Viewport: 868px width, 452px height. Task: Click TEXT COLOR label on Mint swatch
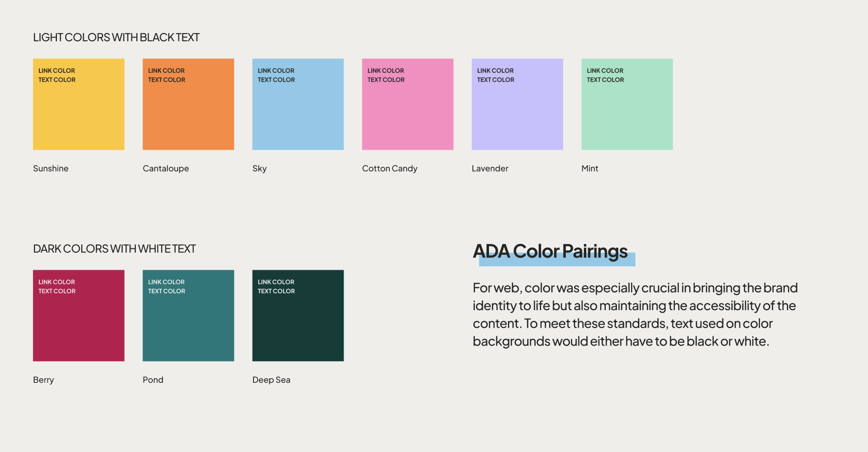coord(605,80)
